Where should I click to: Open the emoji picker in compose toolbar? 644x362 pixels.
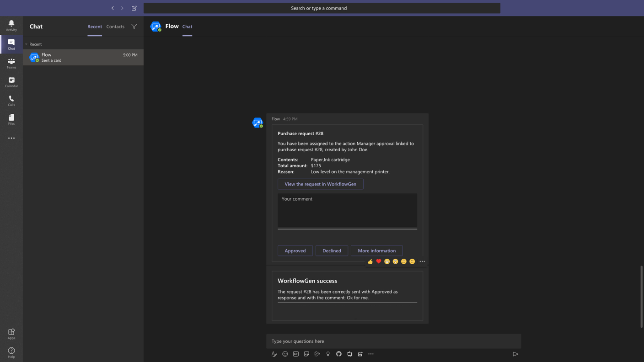point(285,354)
